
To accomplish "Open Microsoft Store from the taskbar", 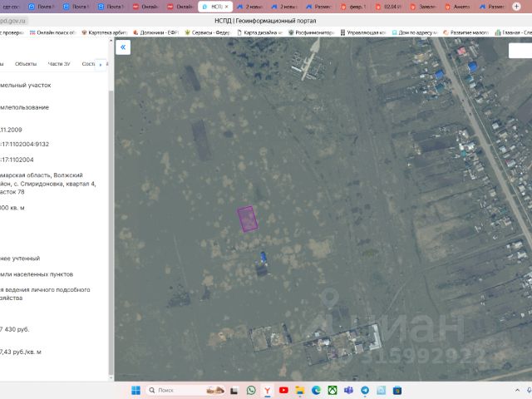I will 397,390.
